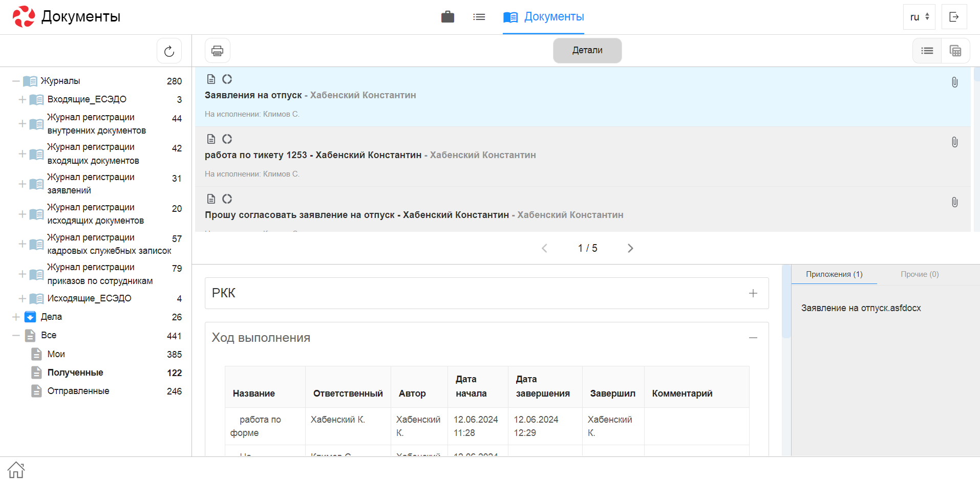Click the Дела folder icon
Image resolution: width=980 pixels, height=481 pixels.
[x=30, y=317]
